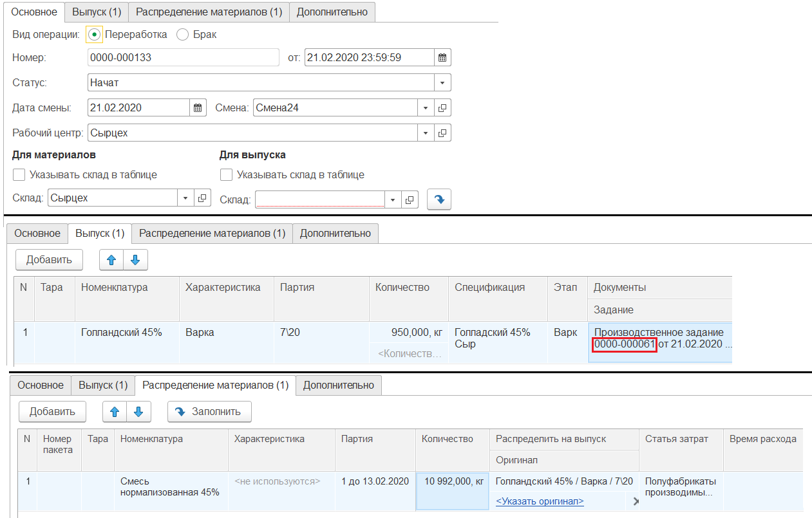Select the Брак radio button
812x518 pixels.
click(x=182, y=35)
